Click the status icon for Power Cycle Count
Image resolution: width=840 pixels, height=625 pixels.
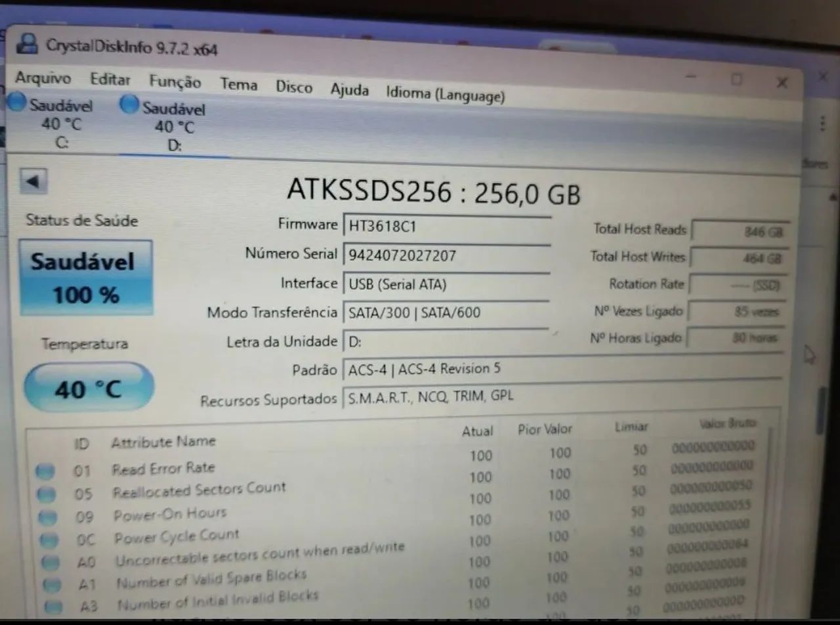pos(49,540)
